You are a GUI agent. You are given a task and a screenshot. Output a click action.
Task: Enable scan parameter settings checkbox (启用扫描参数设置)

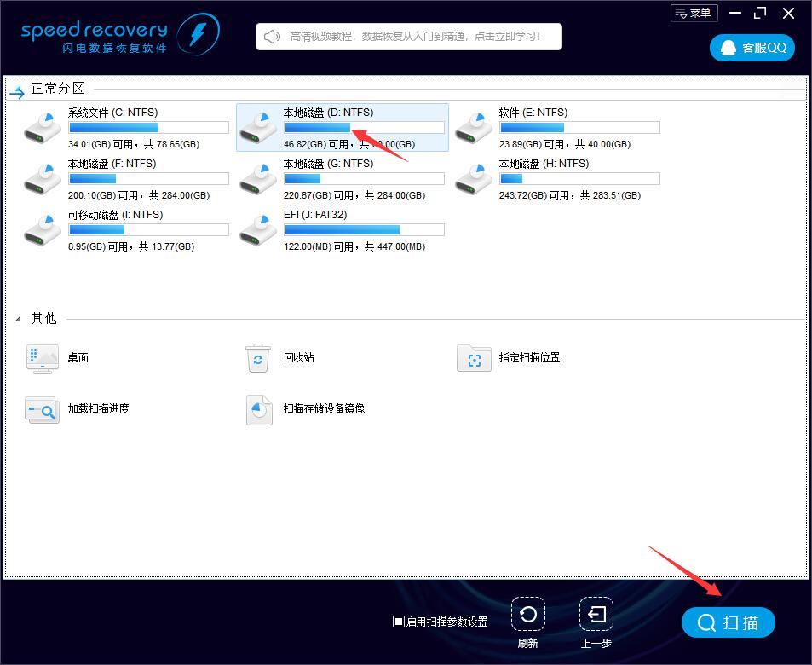pos(399,622)
